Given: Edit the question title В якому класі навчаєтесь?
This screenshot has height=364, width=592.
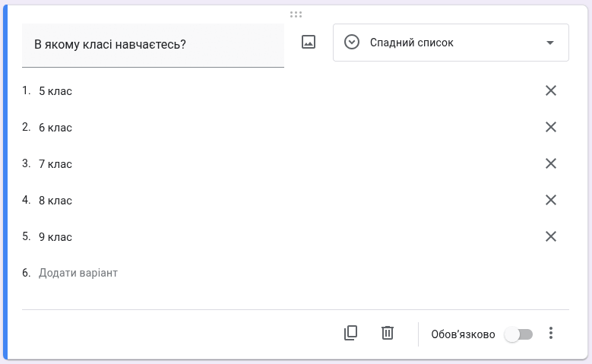Looking at the screenshot, I should pyautogui.click(x=153, y=46).
